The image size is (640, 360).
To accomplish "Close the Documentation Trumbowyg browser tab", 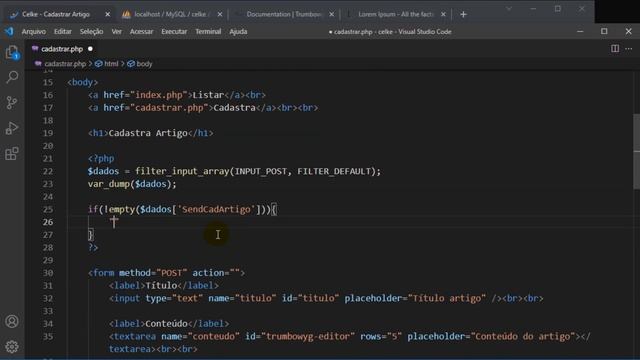I will (331, 14).
